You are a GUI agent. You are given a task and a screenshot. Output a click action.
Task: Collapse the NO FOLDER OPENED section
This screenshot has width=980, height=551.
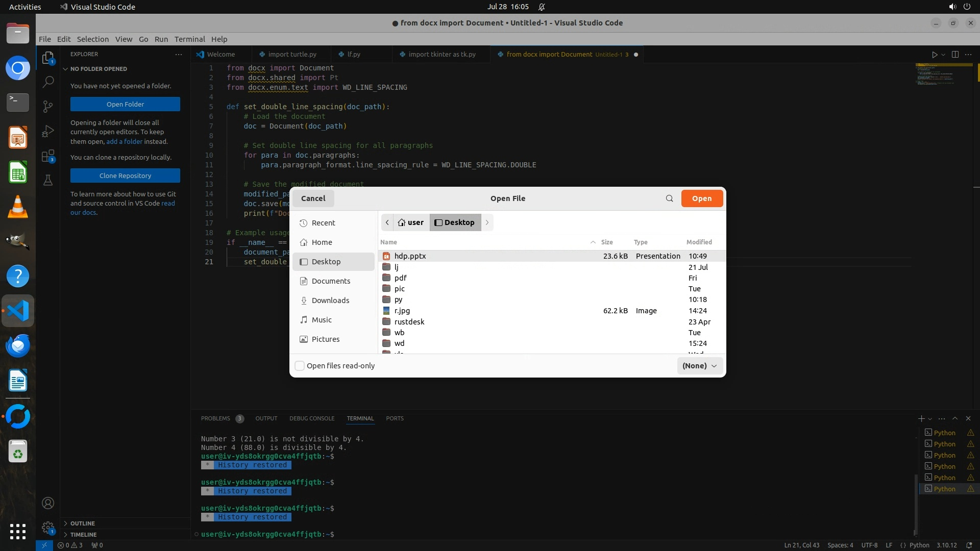click(99, 69)
